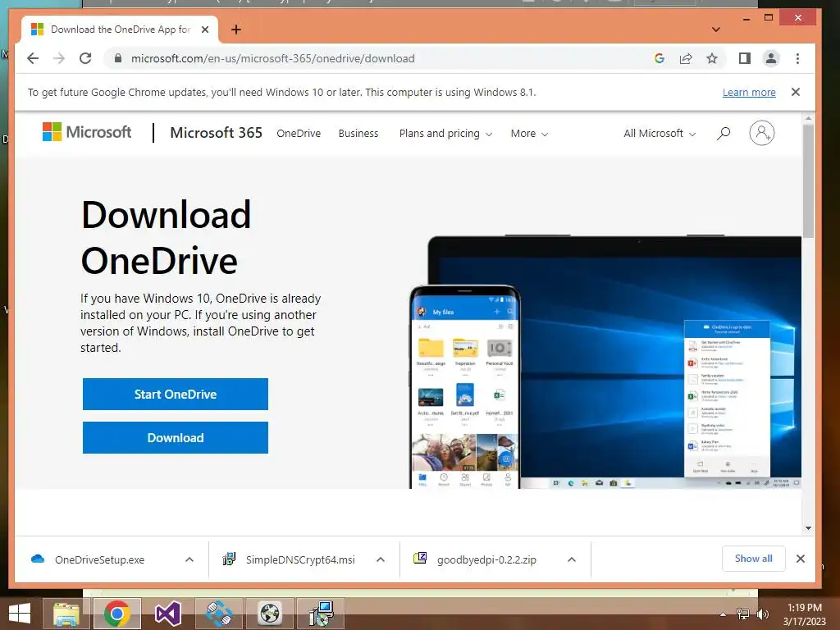Click the Windows Start button
840x630 pixels.
pyautogui.click(x=20, y=614)
